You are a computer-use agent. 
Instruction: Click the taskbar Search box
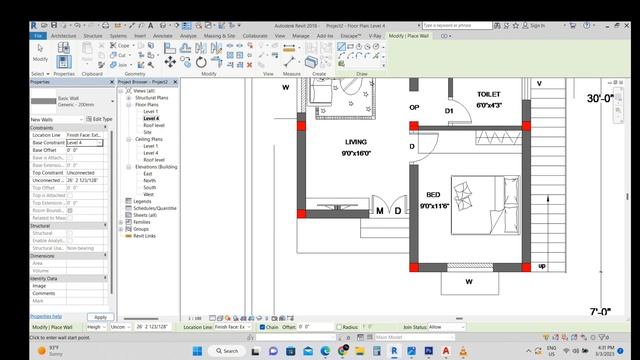pyautogui.click(x=227, y=351)
